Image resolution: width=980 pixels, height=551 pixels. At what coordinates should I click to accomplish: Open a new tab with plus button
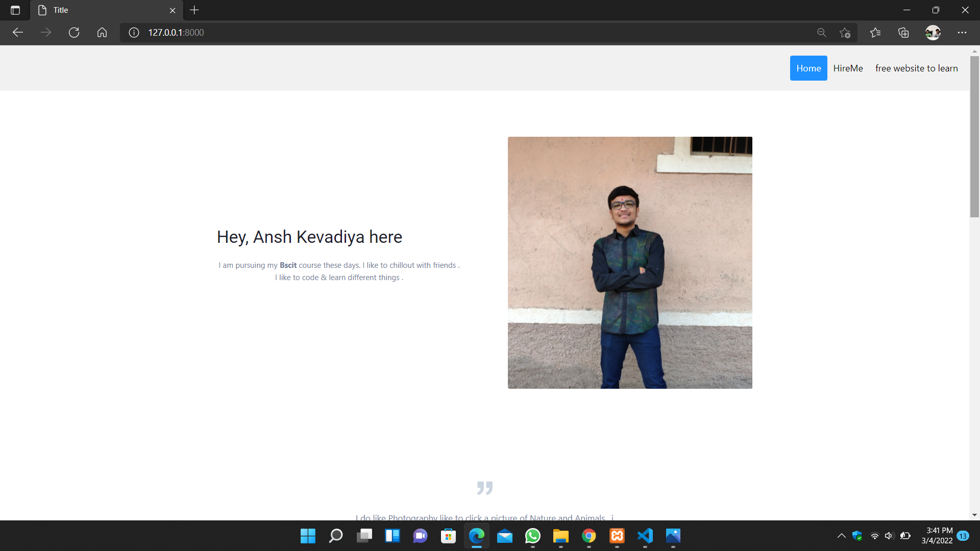click(x=194, y=10)
